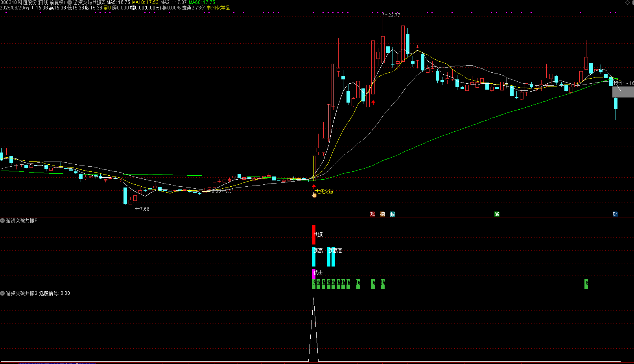Click the 榜 event marker icon
Screen dimensions: 634x364
coord(382,214)
